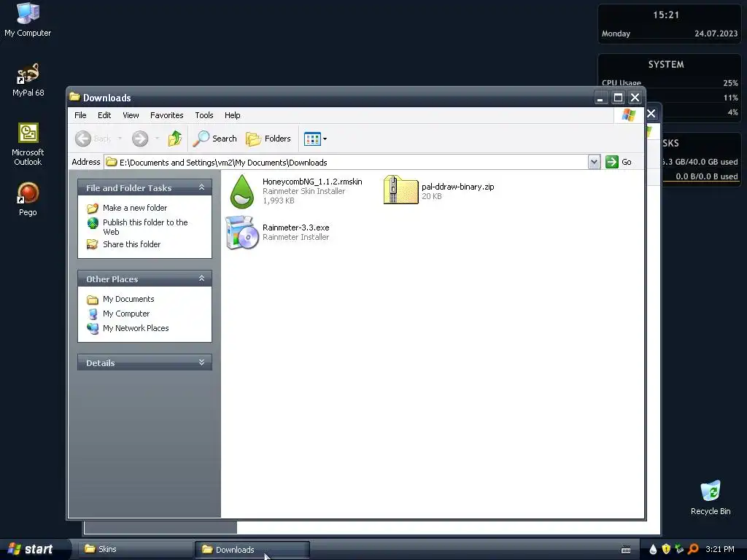This screenshot has height=560, width=747.
Task: Click the Forward navigation arrow
Action: 140,139
